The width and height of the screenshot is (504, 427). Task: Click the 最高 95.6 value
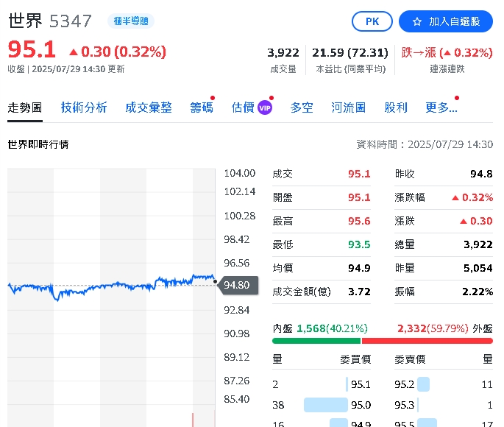click(359, 221)
